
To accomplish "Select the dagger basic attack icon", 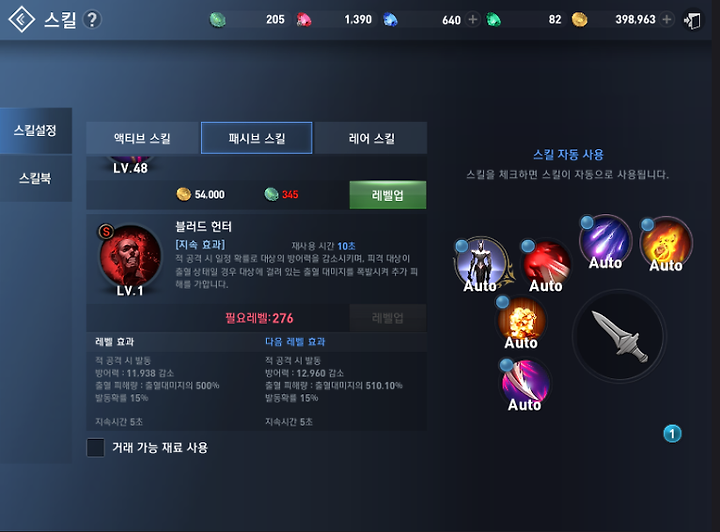I will tap(619, 336).
